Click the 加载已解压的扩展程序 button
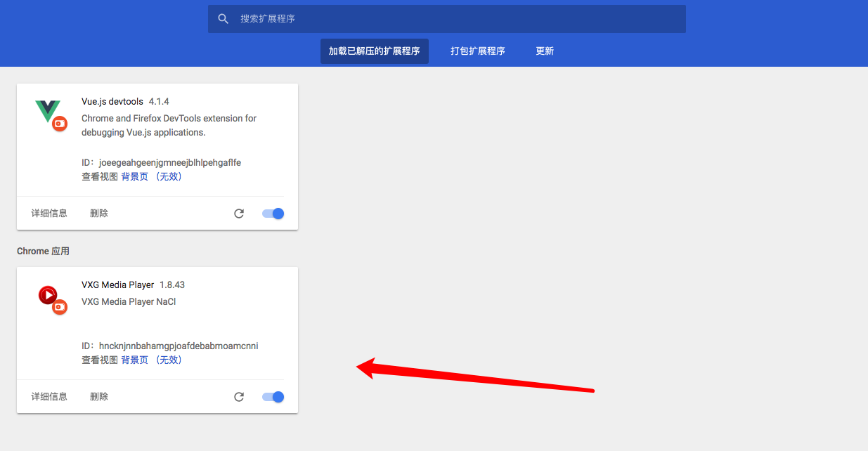The image size is (868, 451). pos(374,51)
